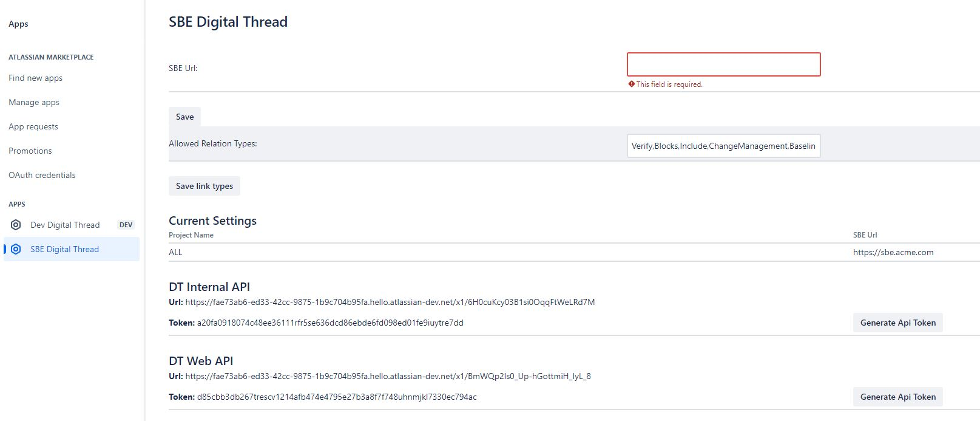
Task: Open Manage apps page
Action: pyautogui.click(x=34, y=102)
